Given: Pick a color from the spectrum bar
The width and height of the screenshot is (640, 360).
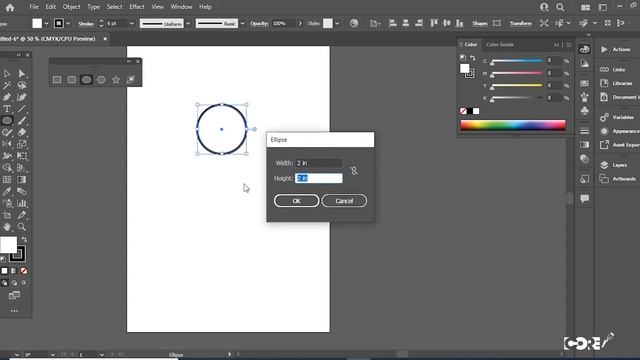Looking at the screenshot, I should coord(513,125).
